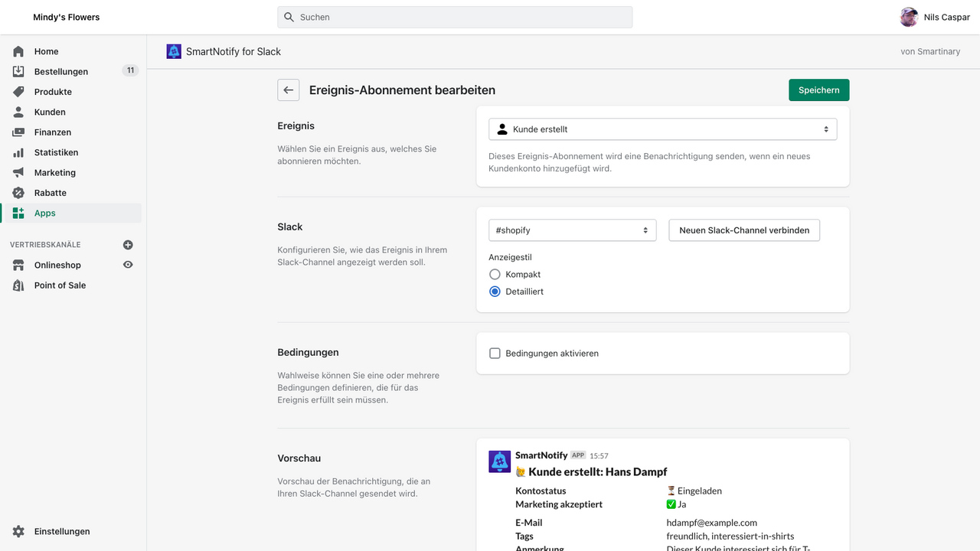Screen dimensions: 980x551
Task: Open Einstellungen at sidebar bottom
Action: (62, 531)
